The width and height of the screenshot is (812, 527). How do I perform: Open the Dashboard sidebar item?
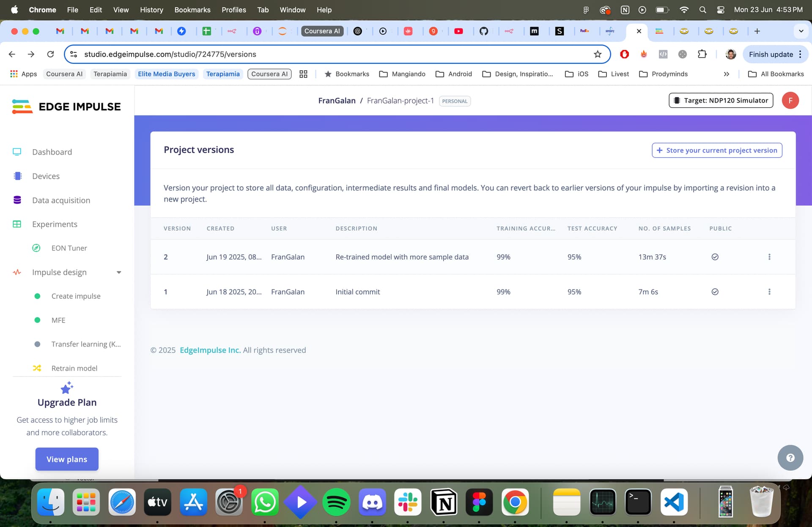(52, 152)
